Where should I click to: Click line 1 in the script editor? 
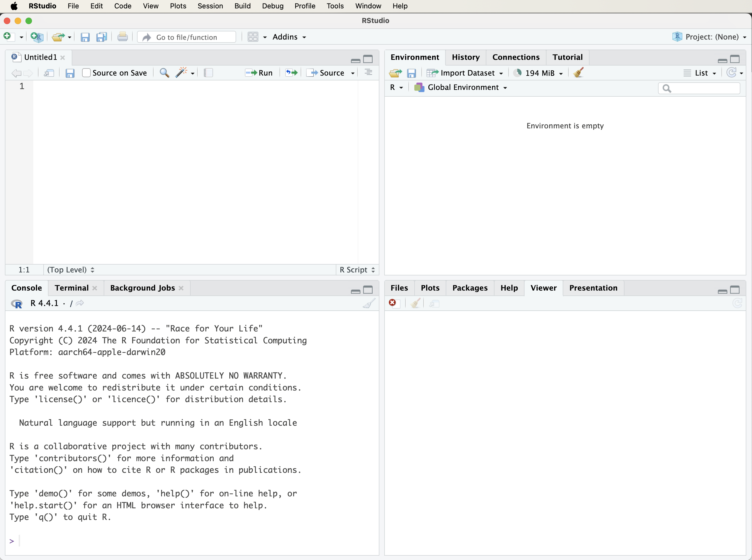click(195, 86)
